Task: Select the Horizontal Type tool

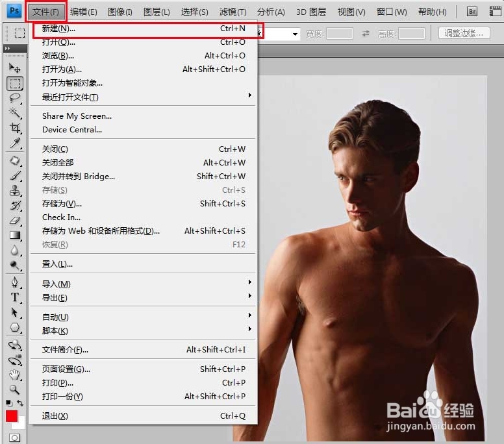Action: [x=15, y=297]
